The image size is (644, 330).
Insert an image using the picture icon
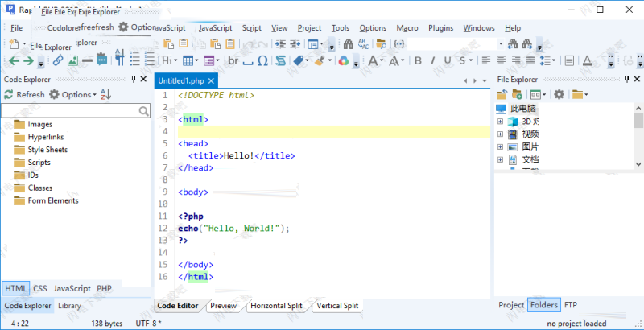pyautogui.click(x=72, y=60)
